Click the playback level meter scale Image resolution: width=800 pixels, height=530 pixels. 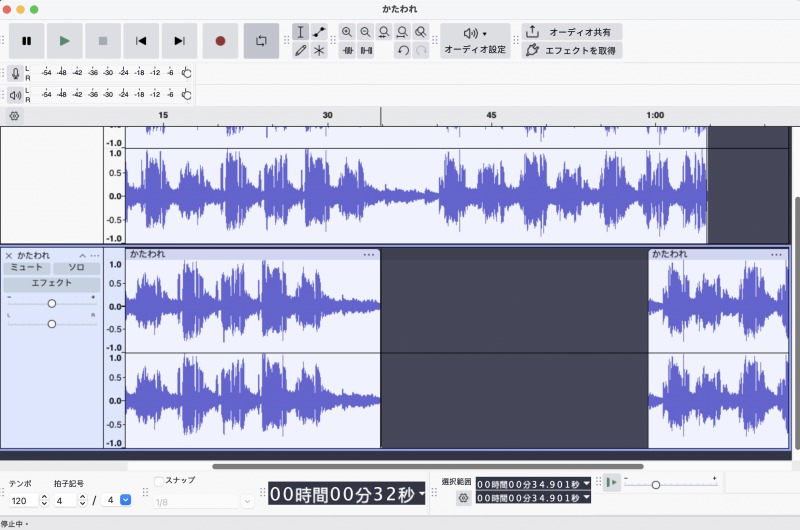[111, 94]
